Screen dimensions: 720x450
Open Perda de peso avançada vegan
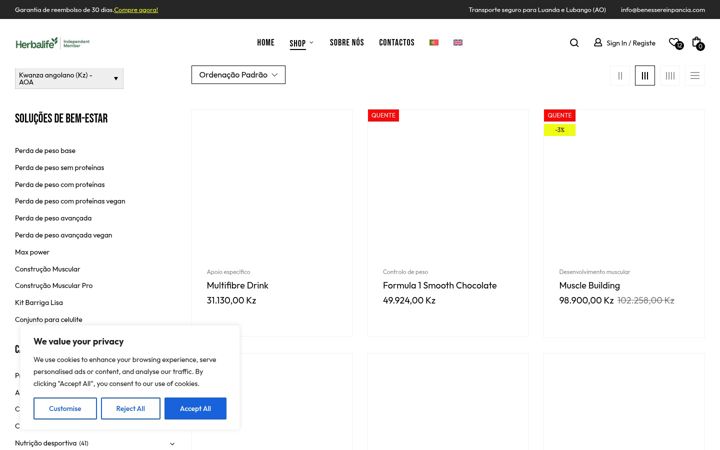pyautogui.click(x=63, y=235)
